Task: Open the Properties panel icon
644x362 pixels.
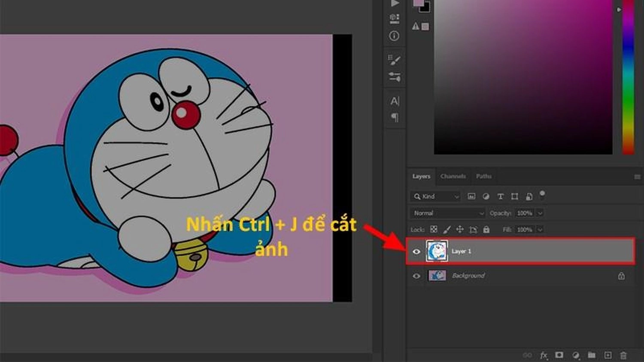Action: [394, 18]
